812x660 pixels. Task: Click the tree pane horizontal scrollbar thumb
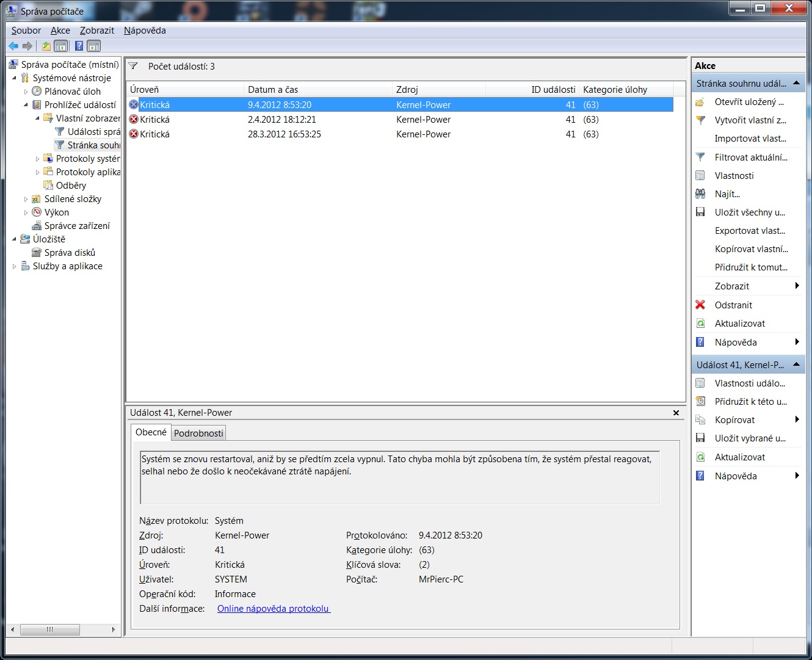50,629
